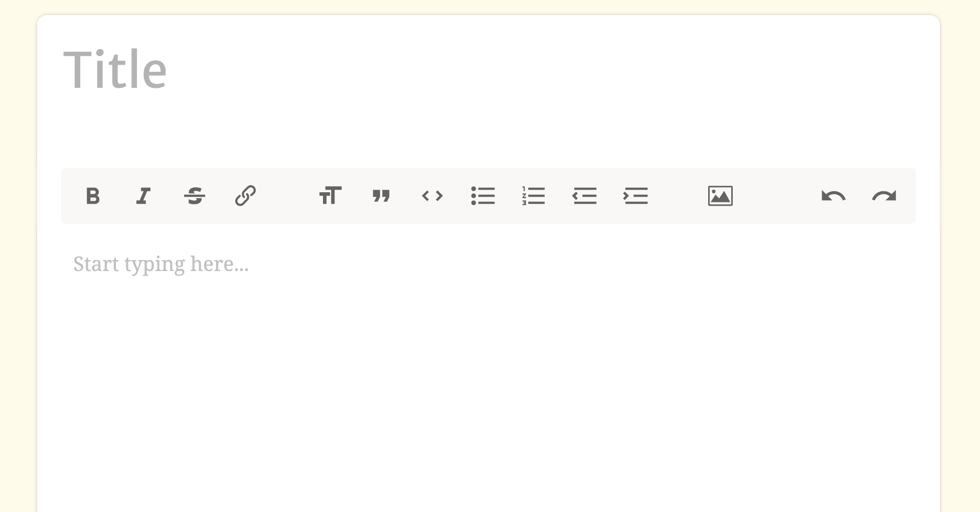Click the 'Start typing here...' placeholder text

[x=161, y=265]
